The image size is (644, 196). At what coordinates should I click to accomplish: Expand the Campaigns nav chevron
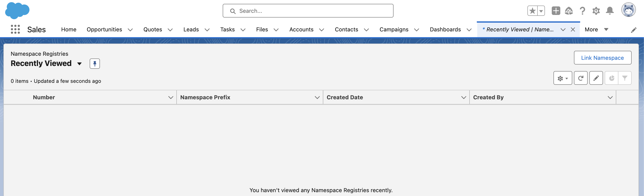pyautogui.click(x=417, y=30)
